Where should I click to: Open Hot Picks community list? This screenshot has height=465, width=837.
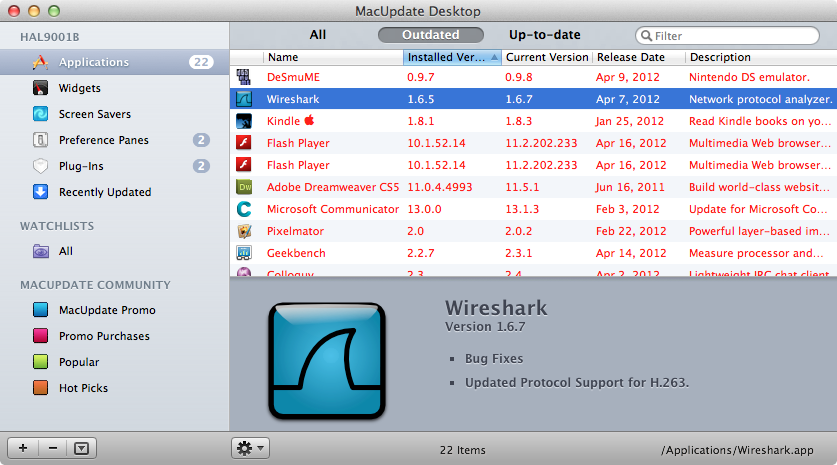tap(83, 388)
